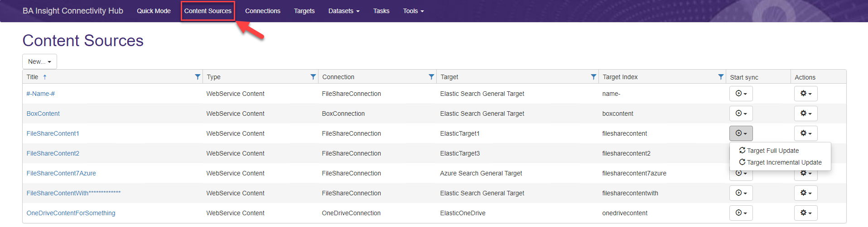Switch to Quick Mode

pyautogui.click(x=154, y=11)
